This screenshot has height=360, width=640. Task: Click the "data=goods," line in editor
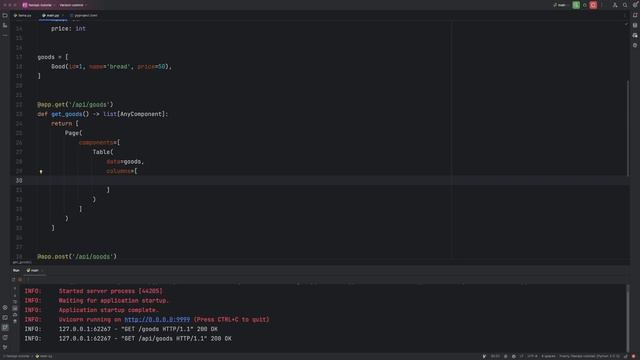coord(125,162)
